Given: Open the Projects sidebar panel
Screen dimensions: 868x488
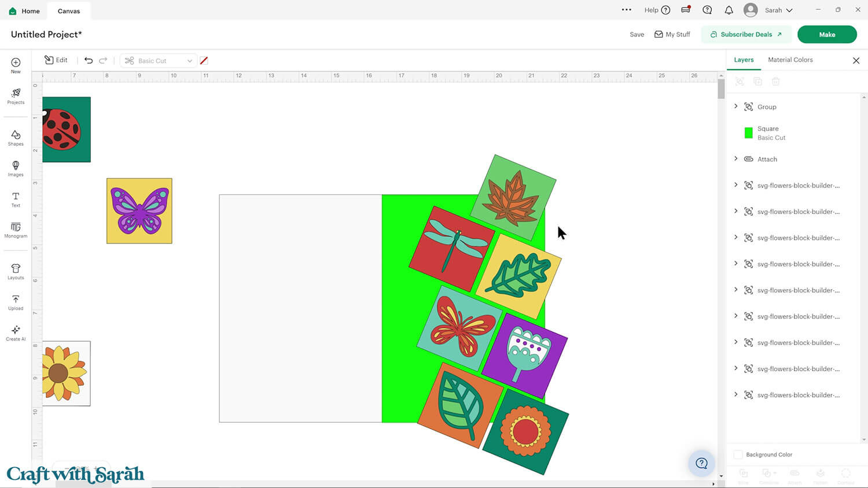Looking at the screenshot, I should [16, 96].
